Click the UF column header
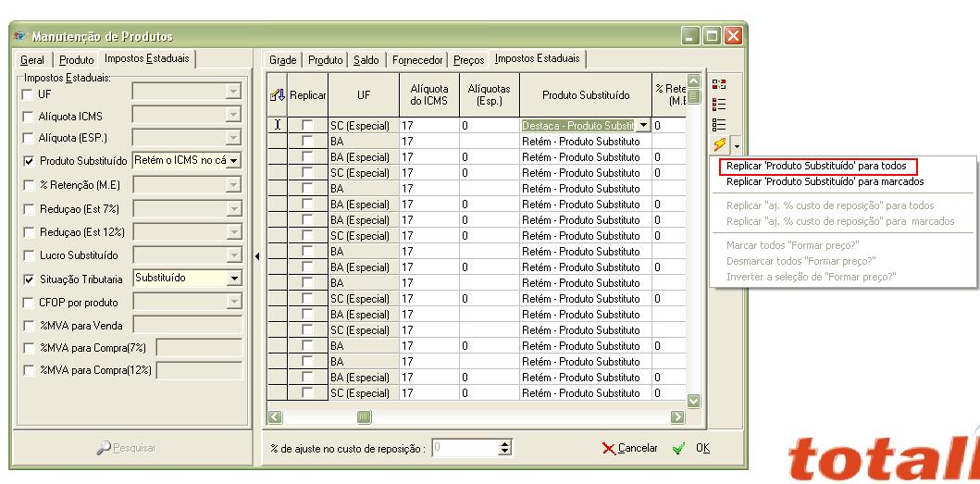The image size is (980, 484). [364, 95]
